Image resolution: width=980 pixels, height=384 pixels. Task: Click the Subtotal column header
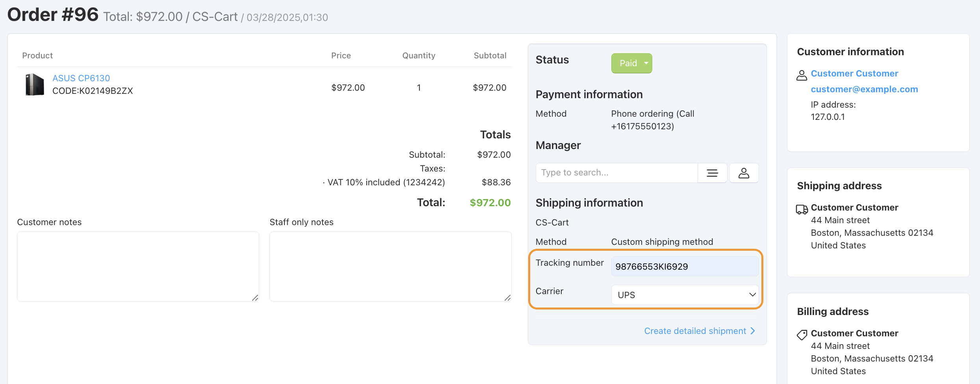pyautogui.click(x=490, y=56)
